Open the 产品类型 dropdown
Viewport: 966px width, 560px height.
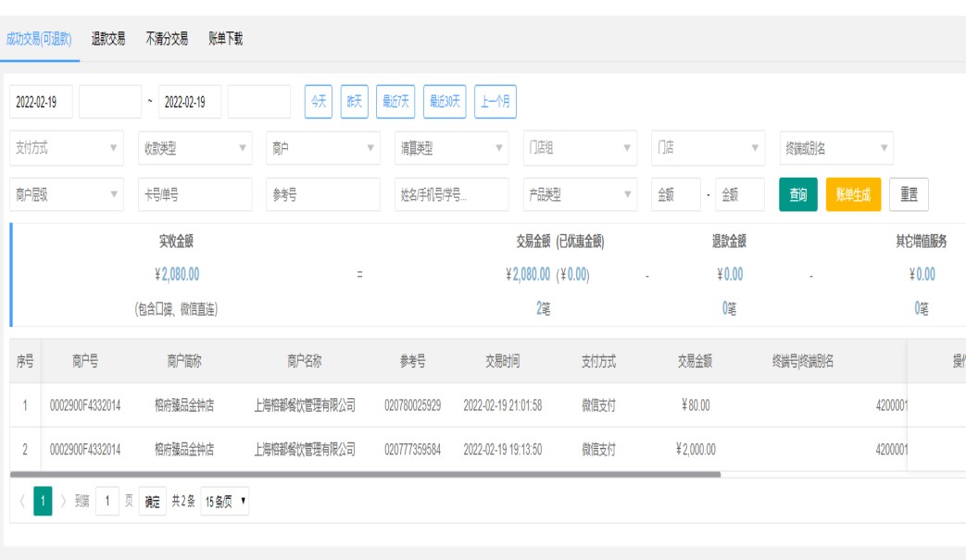pos(579,195)
